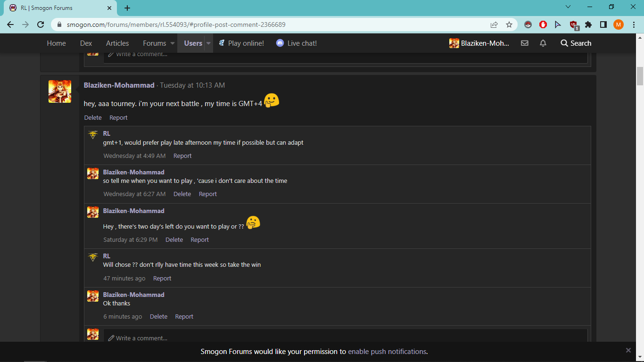This screenshot has height=362, width=644.
Task: Open Live chat! Discord link
Action: click(x=297, y=43)
